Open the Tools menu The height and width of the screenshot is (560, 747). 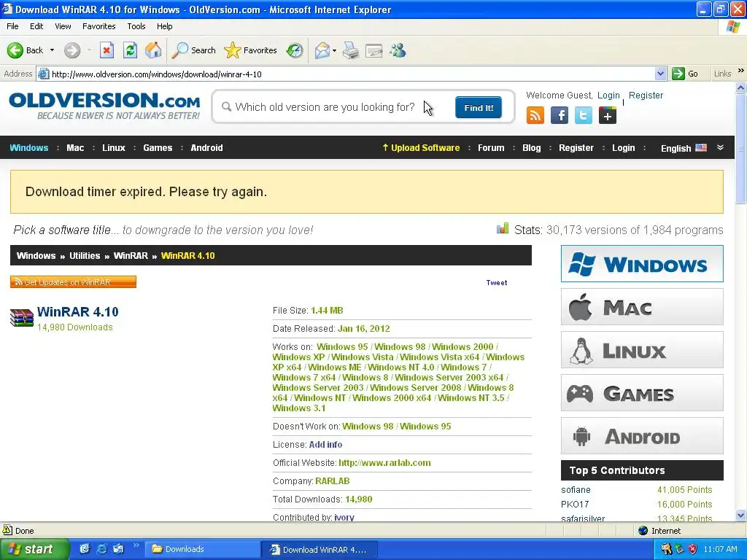pyautogui.click(x=136, y=26)
